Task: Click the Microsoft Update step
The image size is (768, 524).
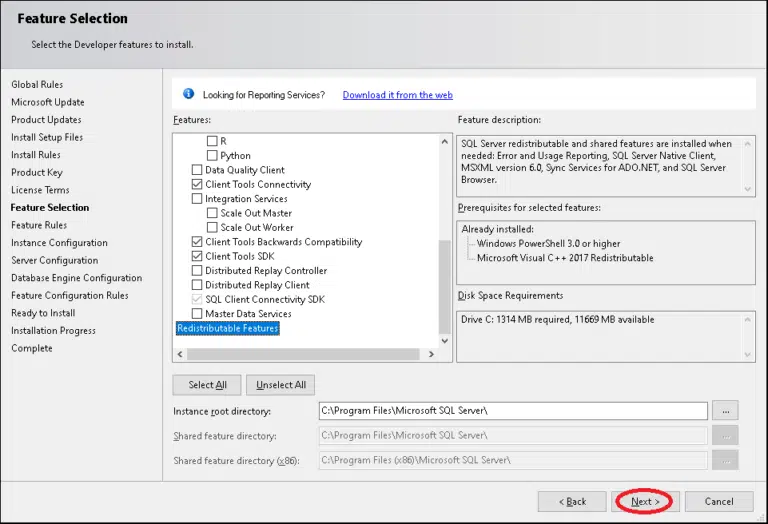Action: tap(48, 102)
